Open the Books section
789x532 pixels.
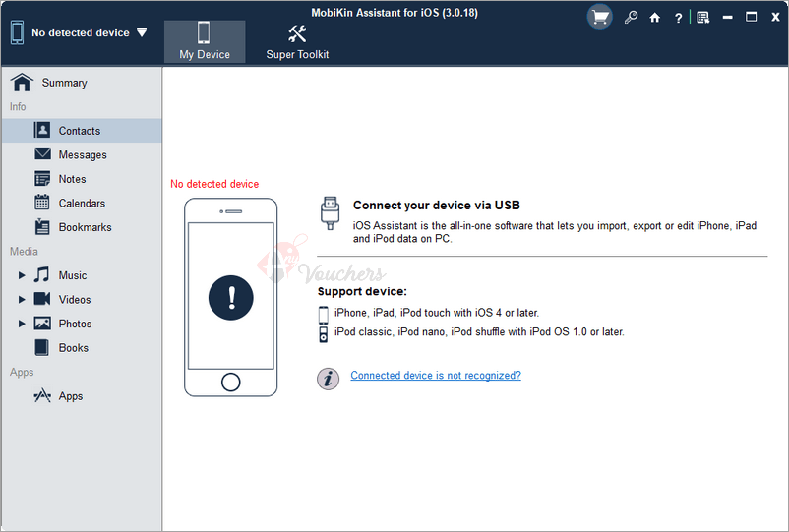tap(73, 348)
